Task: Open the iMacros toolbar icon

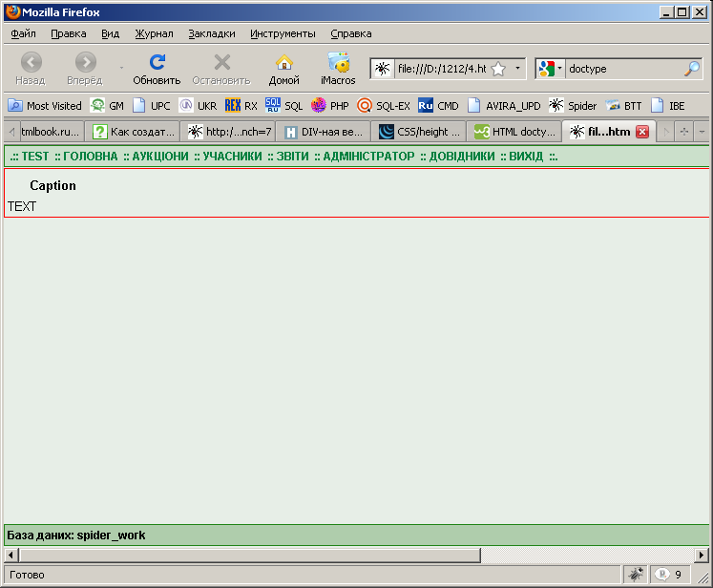Action: pos(338,63)
